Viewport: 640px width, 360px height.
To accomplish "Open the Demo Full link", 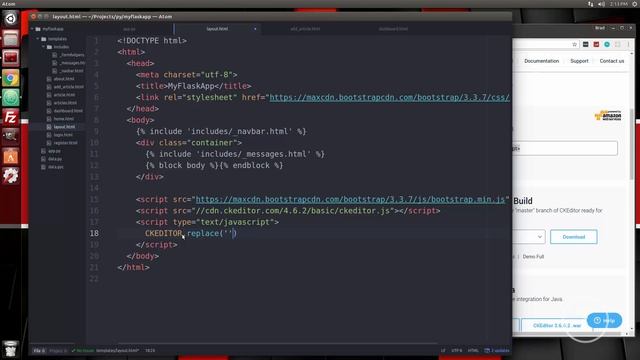I will coord(533,257).
